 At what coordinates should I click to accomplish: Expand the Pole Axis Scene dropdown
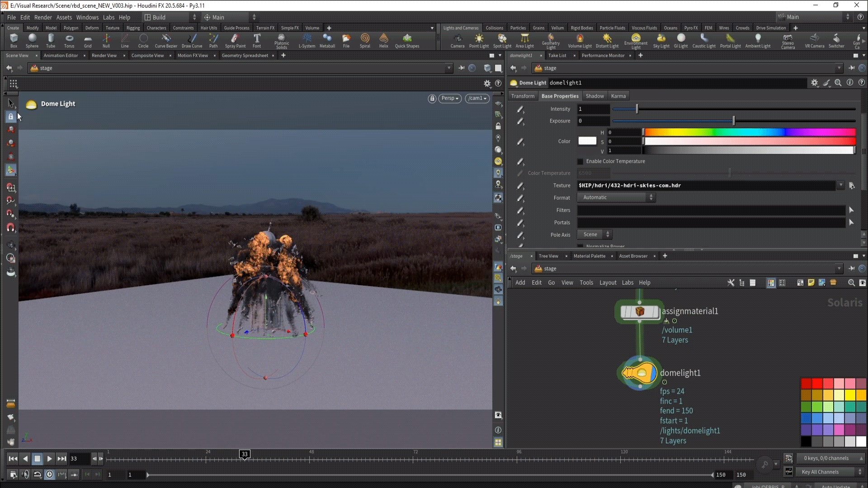point(594,235)
